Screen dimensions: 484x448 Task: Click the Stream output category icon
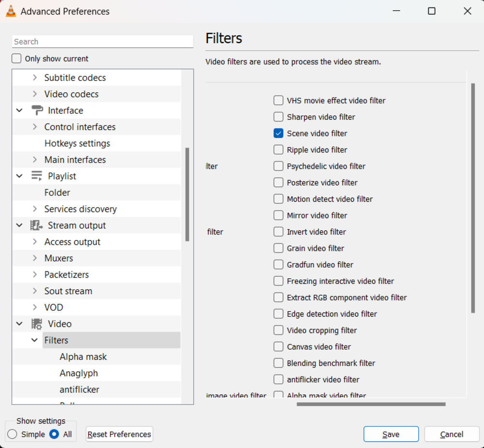pos(37,225)
